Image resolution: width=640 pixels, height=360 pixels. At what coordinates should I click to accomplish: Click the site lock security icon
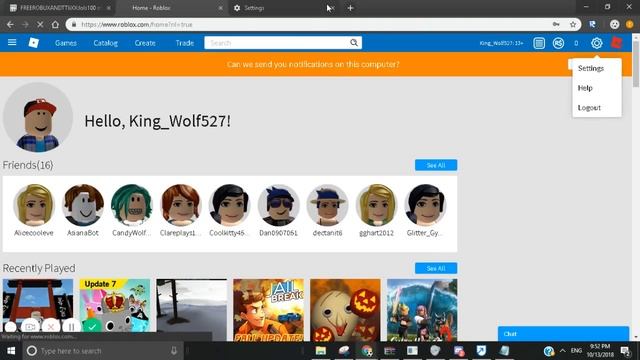pos(74,24)
